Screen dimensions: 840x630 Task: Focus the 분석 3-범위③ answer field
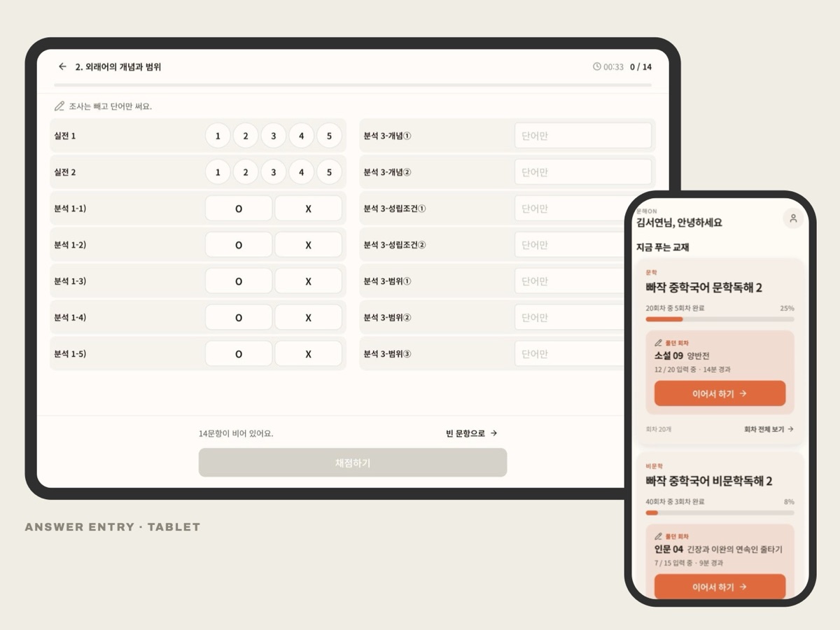[570, 354]
